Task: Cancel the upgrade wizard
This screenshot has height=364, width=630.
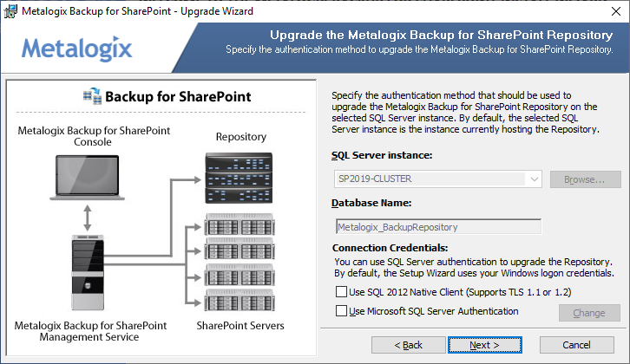Action: pyautogui.click(x=576, y=345)
